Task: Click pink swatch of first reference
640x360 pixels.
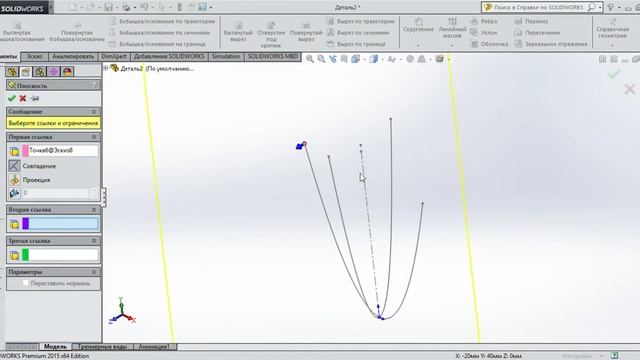Action: pyautogui.click(x=25, y=151)
